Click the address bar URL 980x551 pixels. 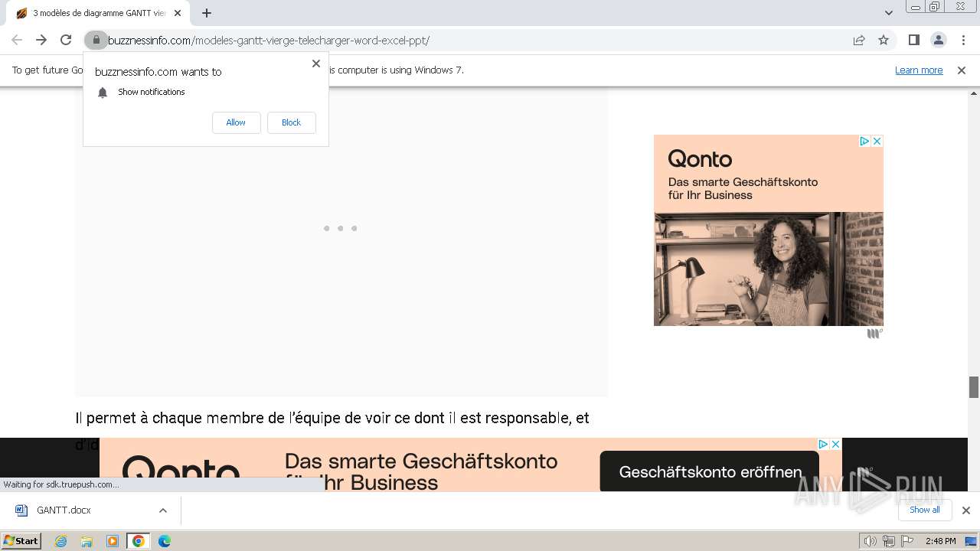click(x=269, y=40)
